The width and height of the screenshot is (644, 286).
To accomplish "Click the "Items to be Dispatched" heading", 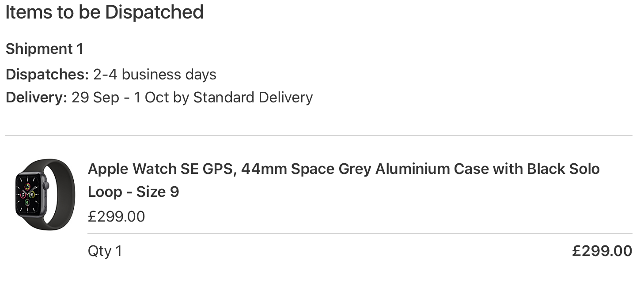I will point(104,12).
